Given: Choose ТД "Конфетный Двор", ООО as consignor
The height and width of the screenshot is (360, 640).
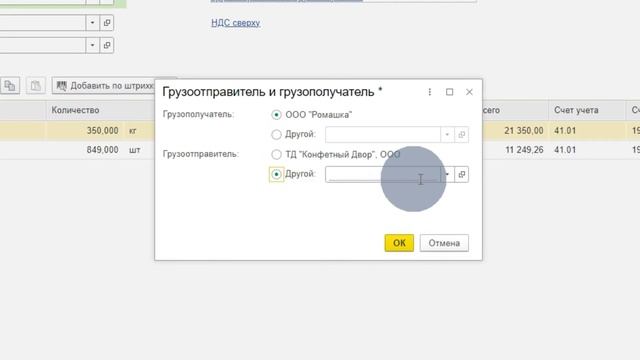Looking at the screenshot, I should 276,154.
